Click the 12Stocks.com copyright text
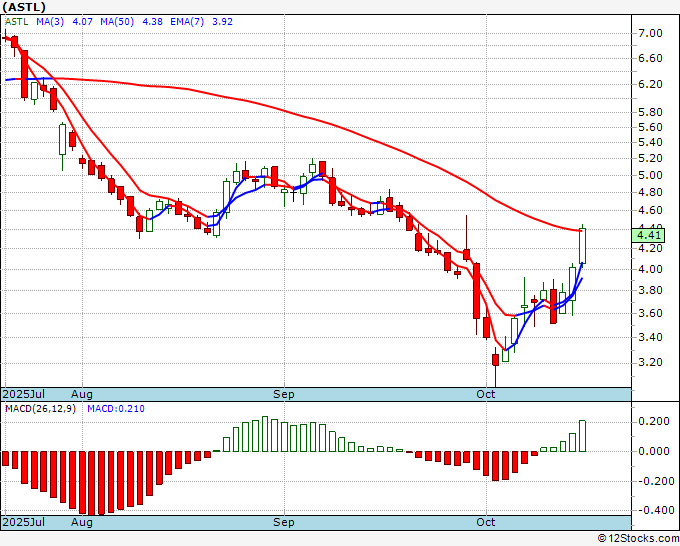The height and width of the screenshot is (546, 680). click(x=638, y=539)
